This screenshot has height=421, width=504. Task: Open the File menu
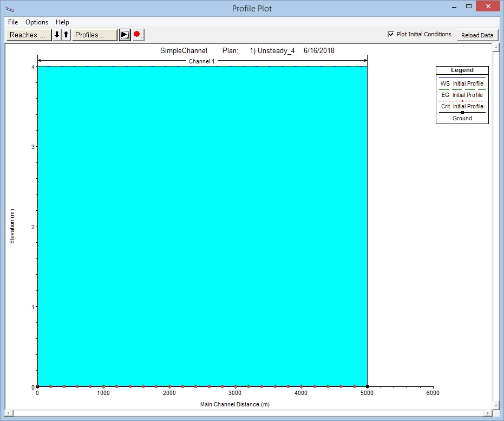click(x=13, y=22)
